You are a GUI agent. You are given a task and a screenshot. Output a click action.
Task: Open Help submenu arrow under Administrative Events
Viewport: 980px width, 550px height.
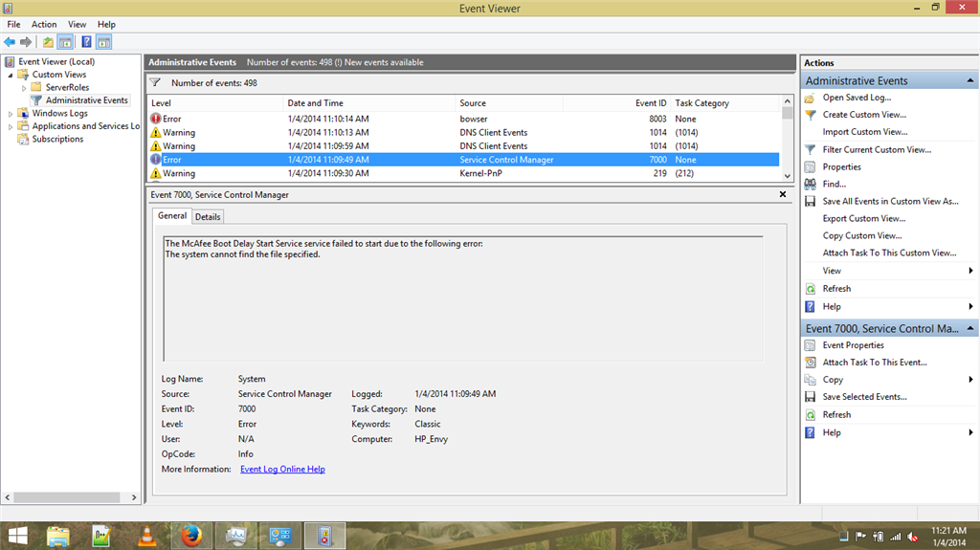(970, 306)
